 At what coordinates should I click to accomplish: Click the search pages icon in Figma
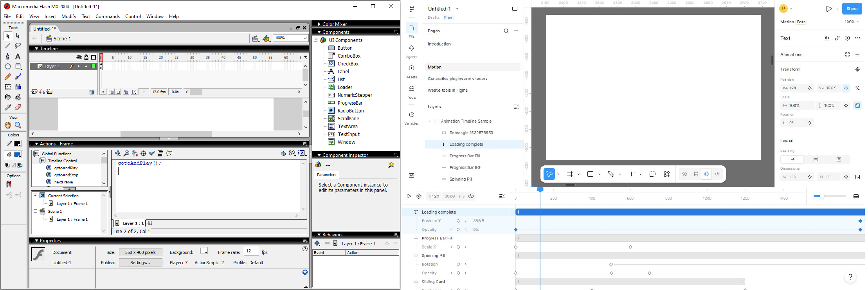click(506, 31)
